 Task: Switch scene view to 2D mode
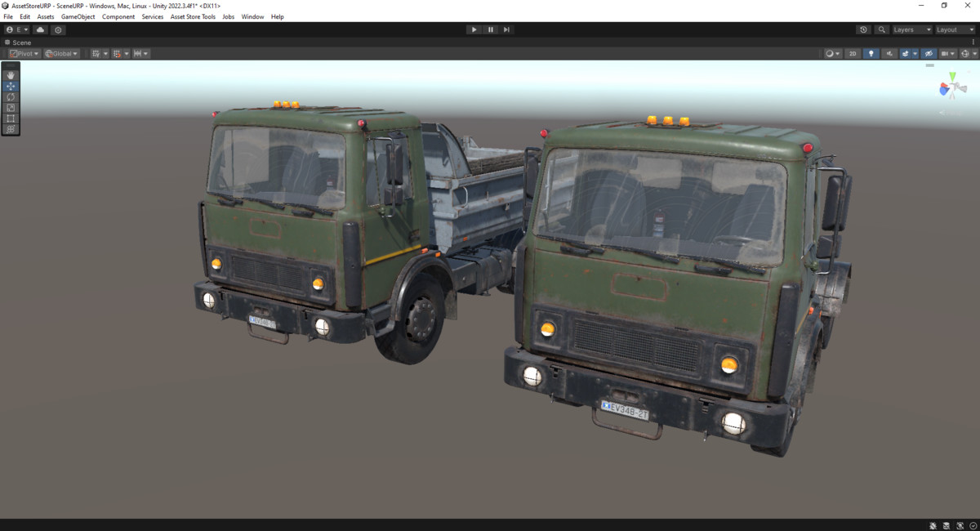(852, 53)
